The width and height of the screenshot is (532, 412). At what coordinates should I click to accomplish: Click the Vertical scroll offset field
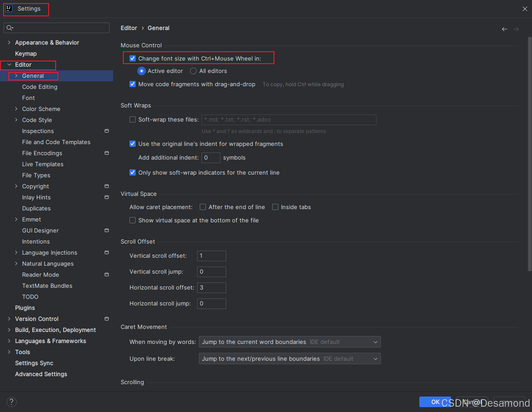coord(212,256)
